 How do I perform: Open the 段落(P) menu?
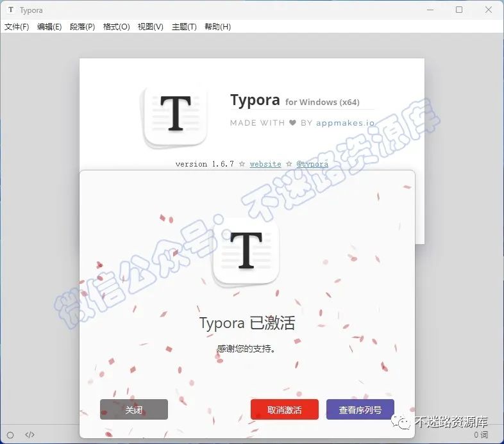tap(82, 27)
